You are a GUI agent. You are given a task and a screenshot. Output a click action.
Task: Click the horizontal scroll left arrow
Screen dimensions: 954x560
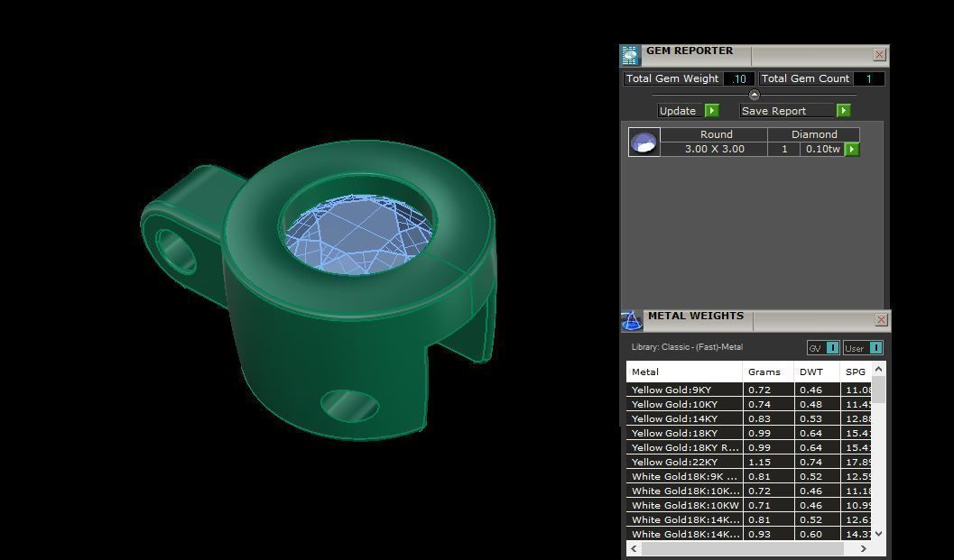(634, 548)
